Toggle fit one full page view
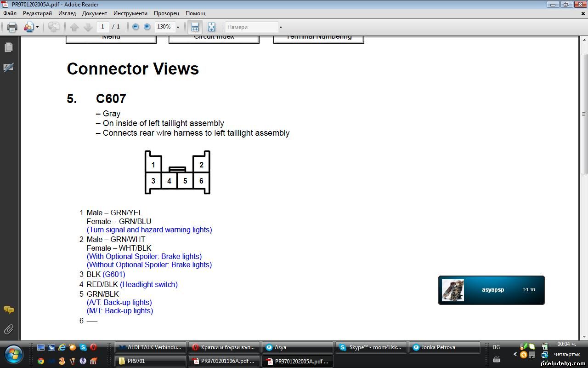Viewport: 588px width, 368px height. click(211, 27)
